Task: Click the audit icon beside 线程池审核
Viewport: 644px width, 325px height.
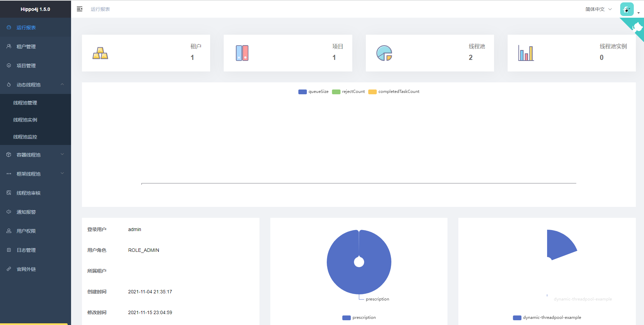Action: (x=9, y=193)
